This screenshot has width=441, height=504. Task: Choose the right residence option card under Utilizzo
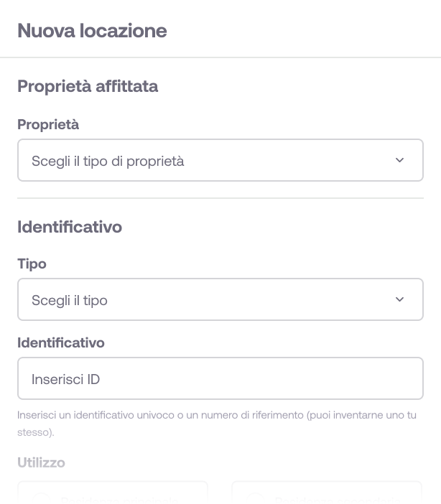[x=327, y=494]
